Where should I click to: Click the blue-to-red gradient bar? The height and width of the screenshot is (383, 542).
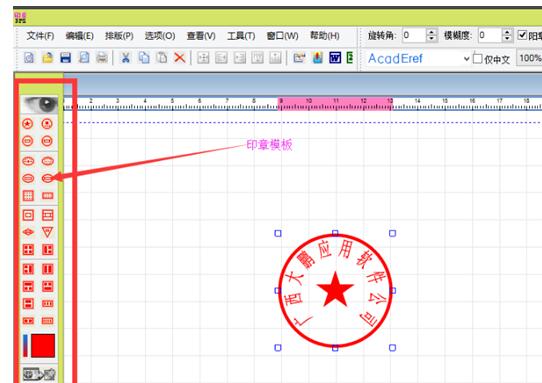click(x=25, y=345)
